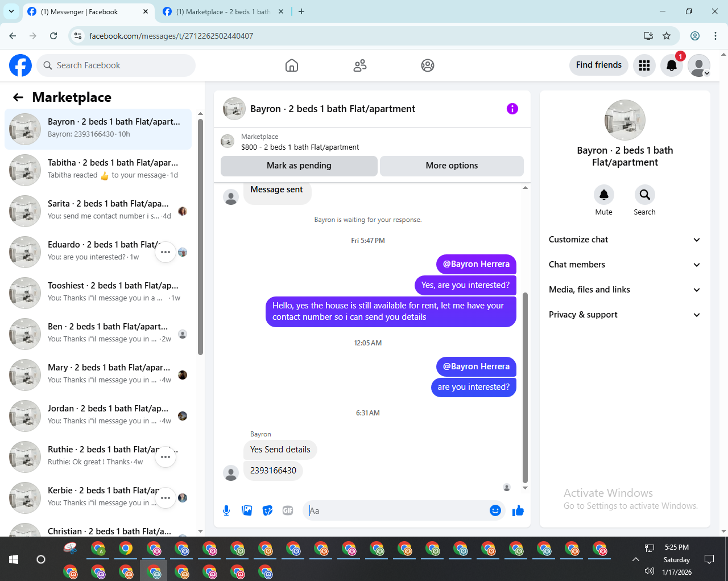This screenshot has width=728, height=581.
Task: Click Find friends button
Action: pyautogui.click(x=599, y=65)
